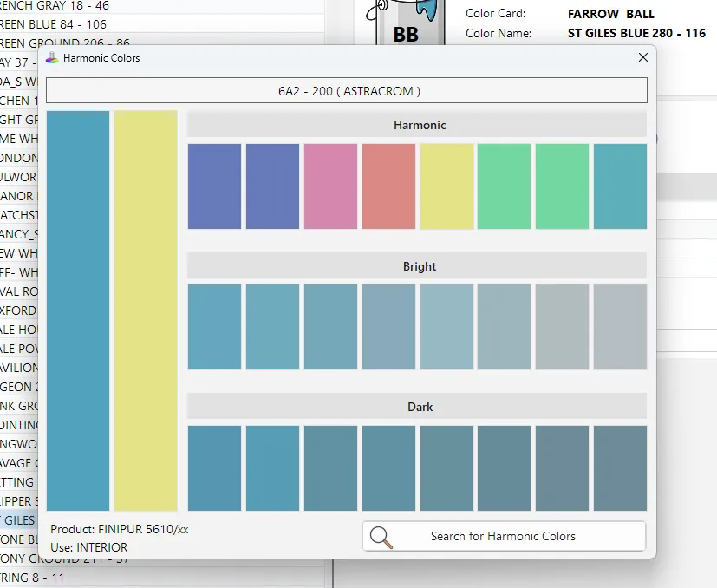The image size is (717, 588).
Task: Click the Search for Harmonic Colors button
Action: [504, 536]
